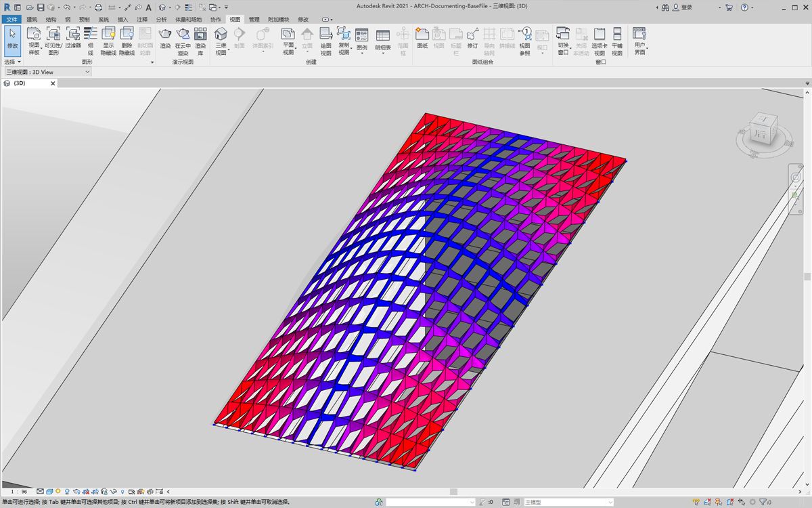Click 平铺视图 (Tile Views)

[617, 40]
